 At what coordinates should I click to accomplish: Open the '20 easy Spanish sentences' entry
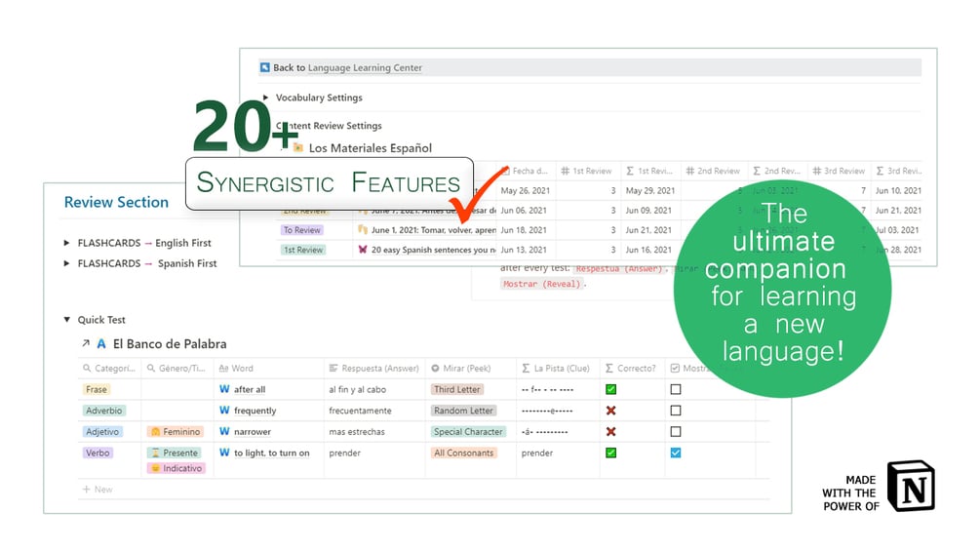(x=433, y=250)
